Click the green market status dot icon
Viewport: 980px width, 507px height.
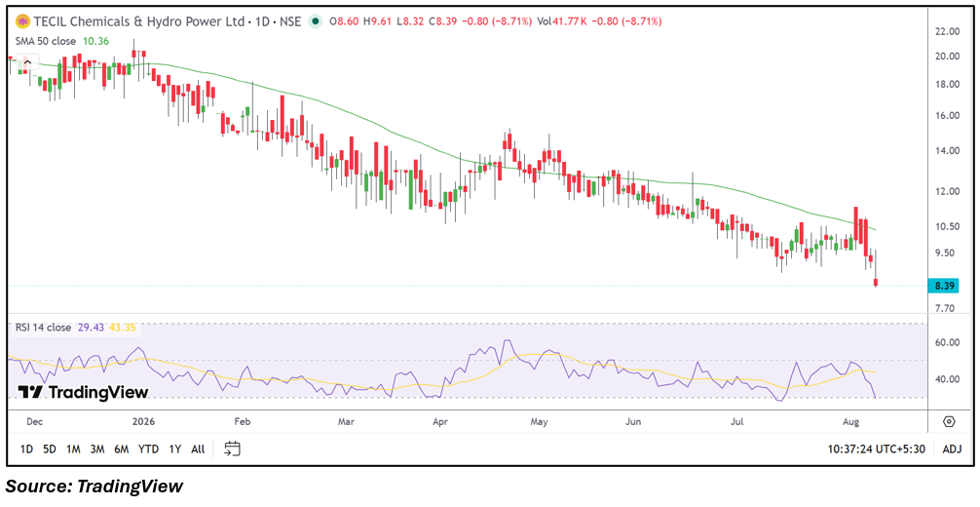(x=317, y=21)
